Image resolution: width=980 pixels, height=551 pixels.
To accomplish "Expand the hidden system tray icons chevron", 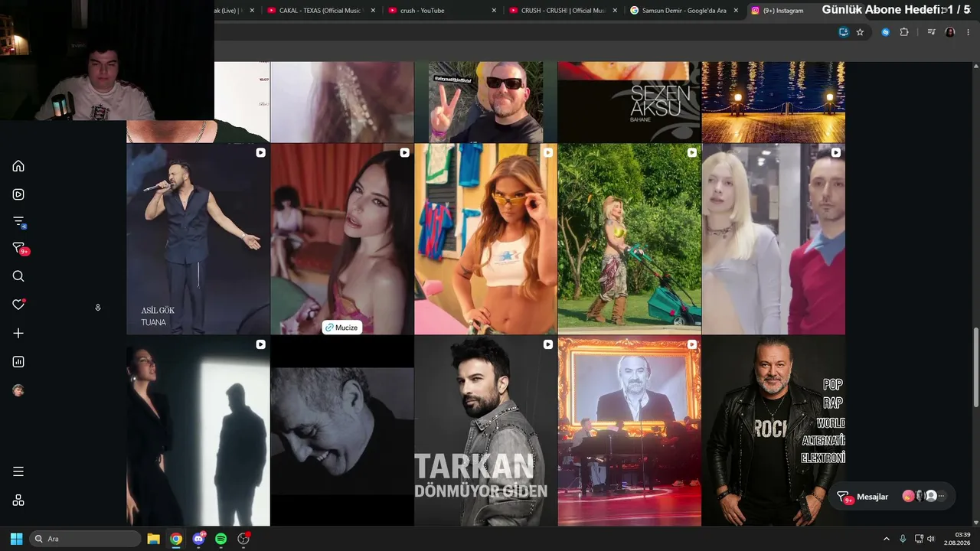I will coord(887,539).
